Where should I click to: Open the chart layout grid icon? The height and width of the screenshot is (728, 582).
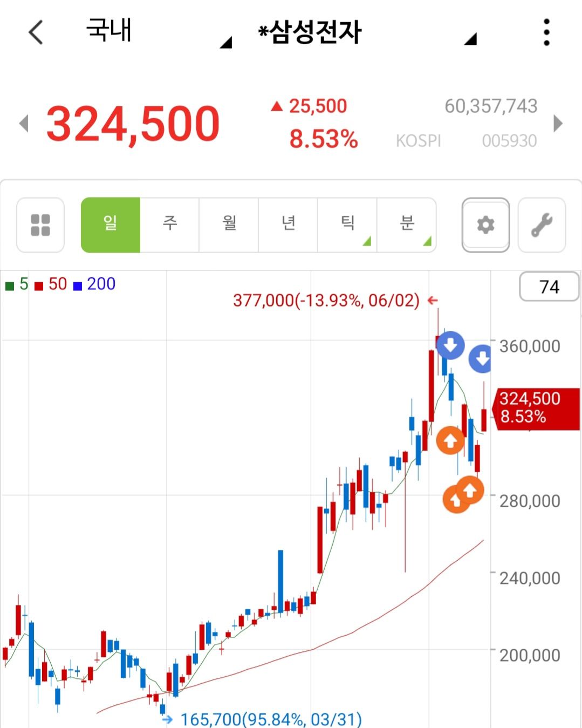(x=40, y=225)
